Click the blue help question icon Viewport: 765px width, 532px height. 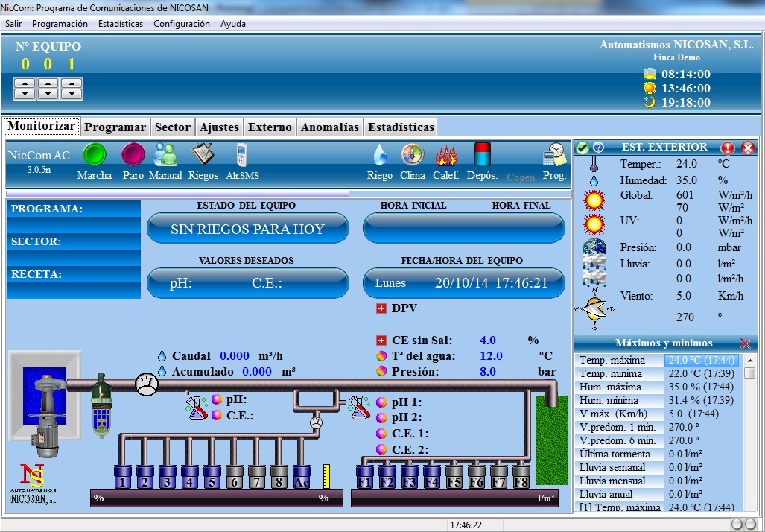click(x=598, y=148)
